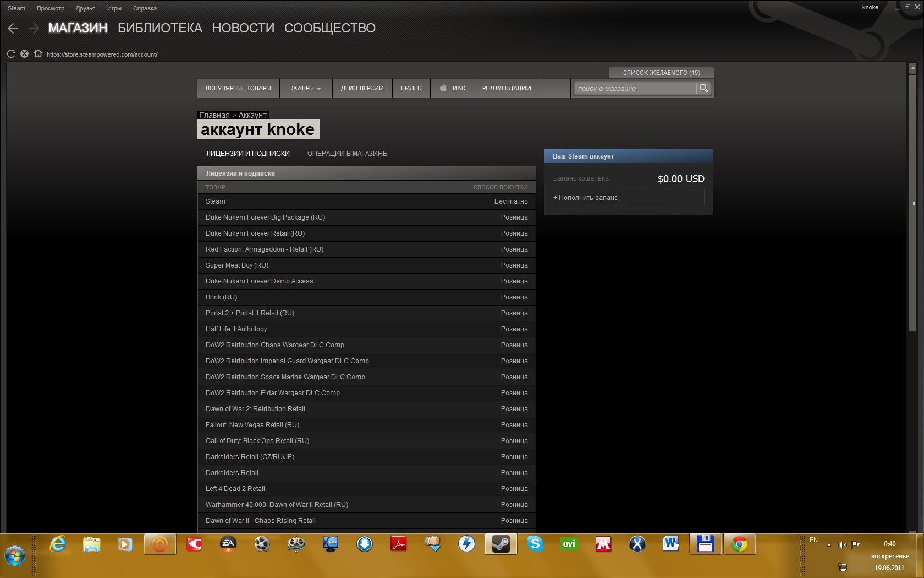The width and height of the screenshot is (924, 578).
Task: Switch to the Steam taskbar icon
Action: pos(501,544)
